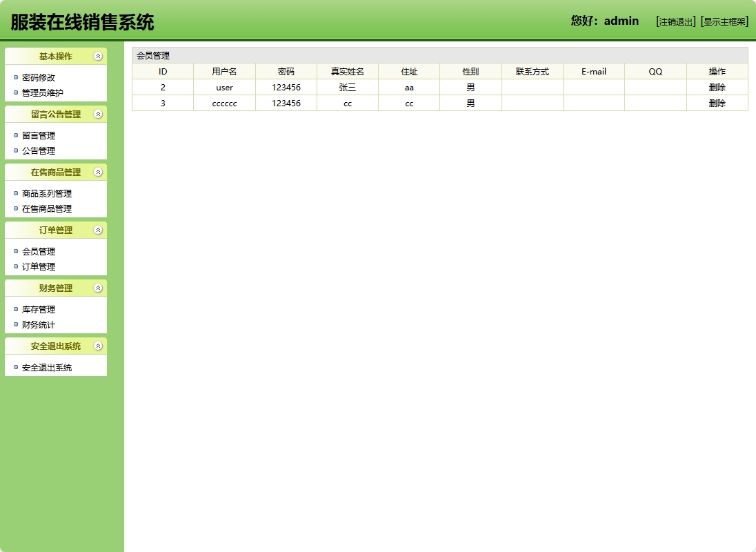This screenshot has height=552, width=756.
Task: Click the ID cell '3'
Action: [163, 103]
